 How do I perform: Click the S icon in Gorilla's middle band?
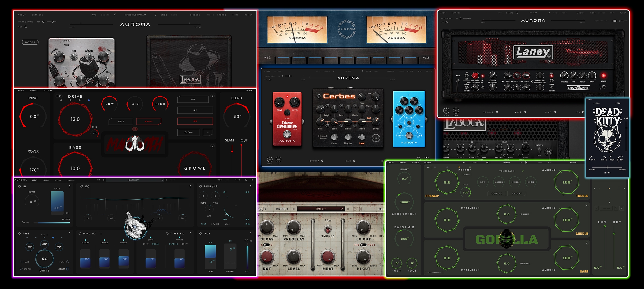pyautogui.click(x=587, y=206)
